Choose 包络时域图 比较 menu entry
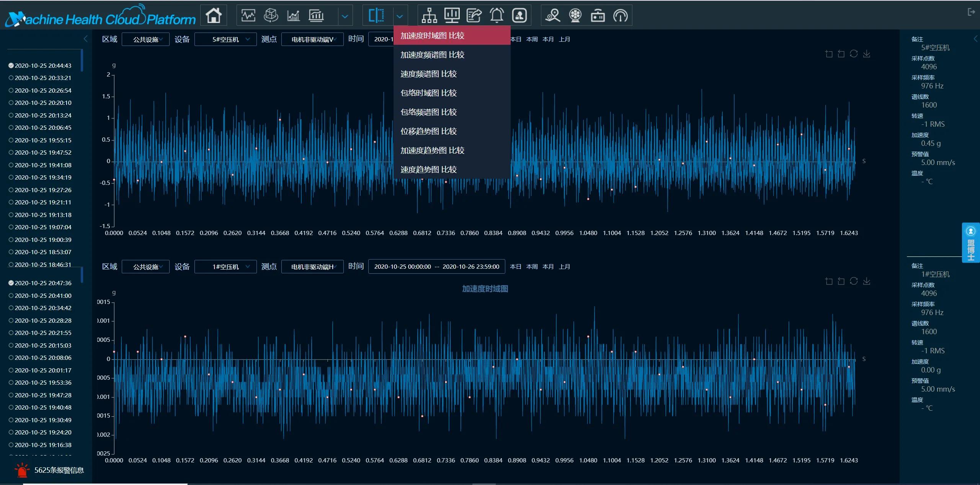The width and height of the screenshot is (980, 485). 452,93
